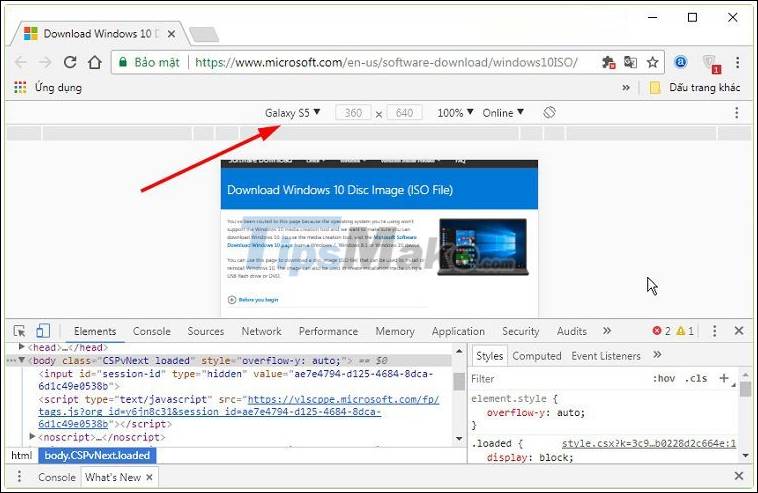
Task: Open Chrome three-dot menu
Action: pyautogui.click(x=737, y=62)
